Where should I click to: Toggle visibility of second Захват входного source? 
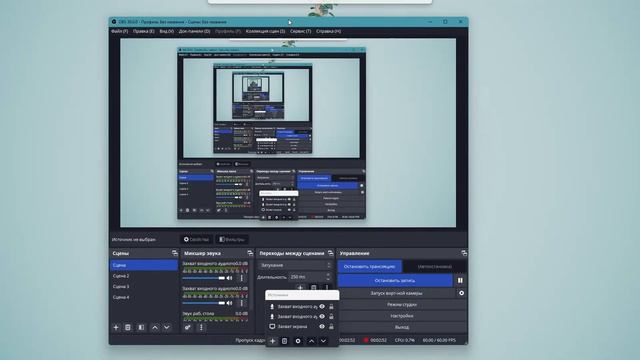[x=322, y=316]
